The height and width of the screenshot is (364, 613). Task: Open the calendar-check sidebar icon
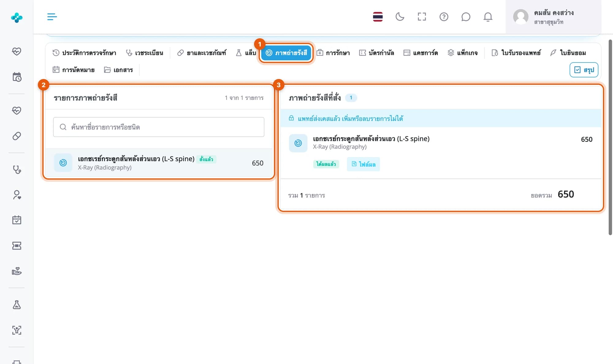click(17, 220)
